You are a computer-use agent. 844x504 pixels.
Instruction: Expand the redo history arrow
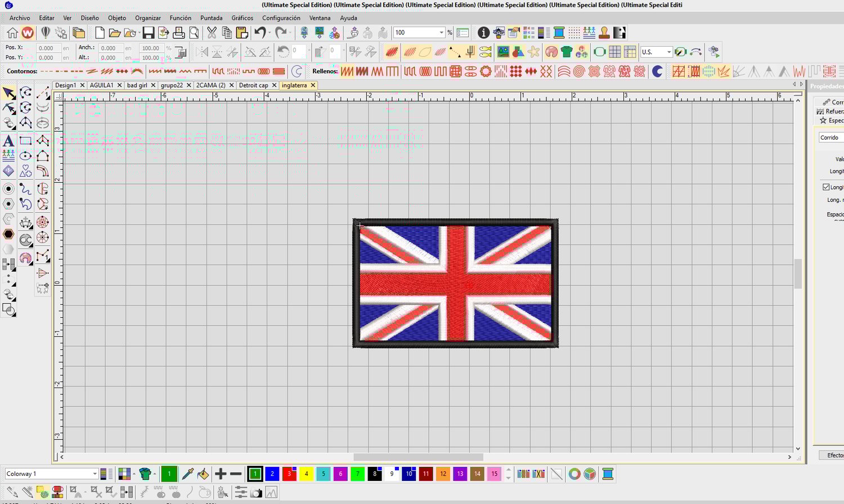coord(290,33)
